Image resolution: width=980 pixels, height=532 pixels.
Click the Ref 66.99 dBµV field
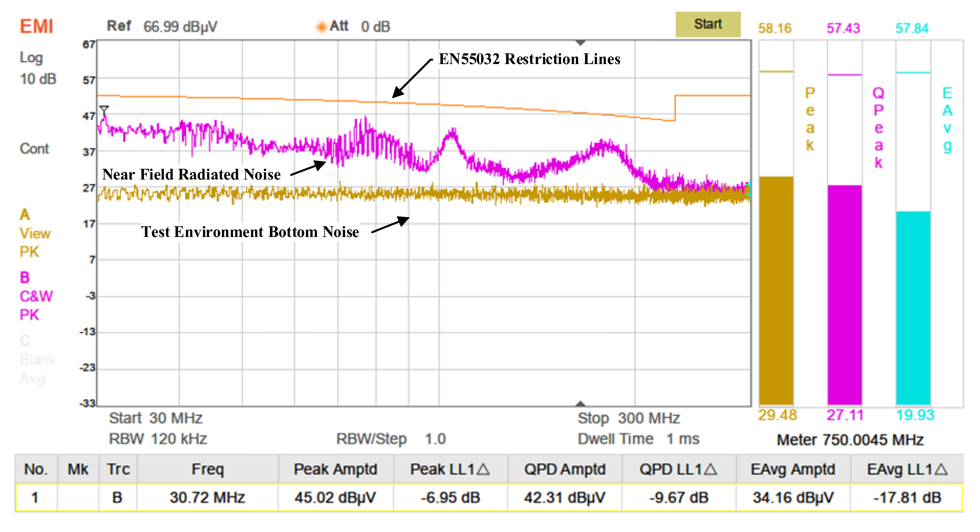point(162,27)
